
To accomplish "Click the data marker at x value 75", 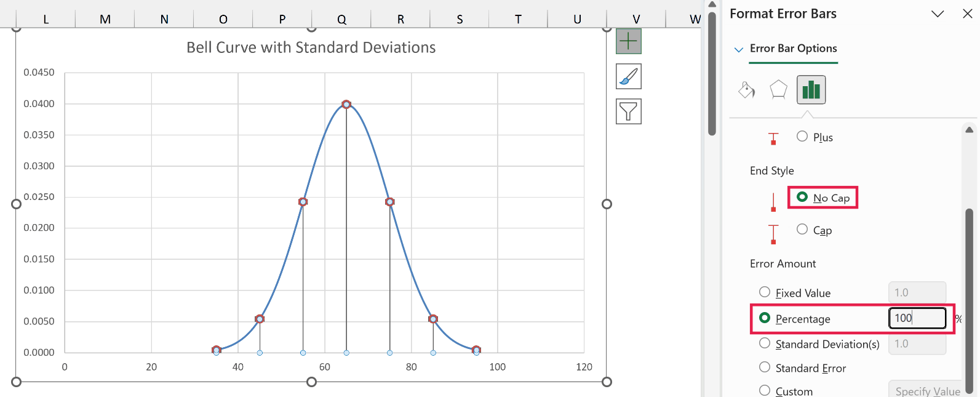I will pos(389,202).
